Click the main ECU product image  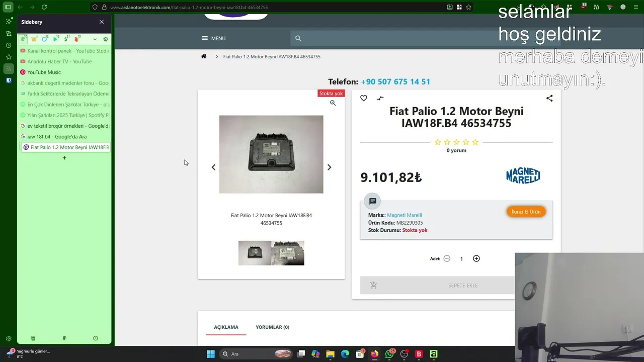pos(271,154)
